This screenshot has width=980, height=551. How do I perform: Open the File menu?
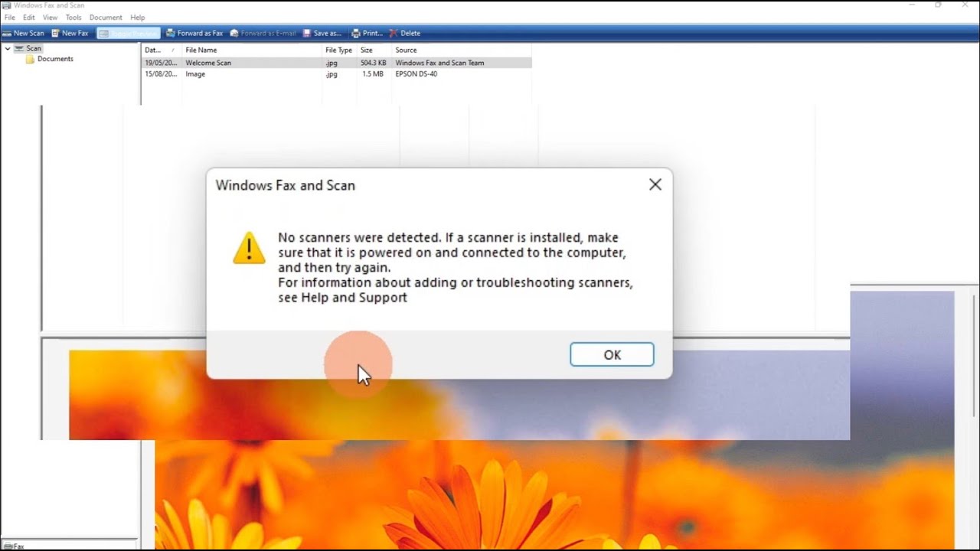(x=10, y=17)
